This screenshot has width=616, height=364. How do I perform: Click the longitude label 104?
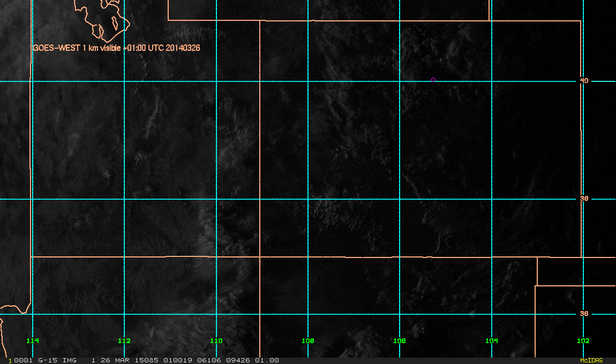[492, 341]
